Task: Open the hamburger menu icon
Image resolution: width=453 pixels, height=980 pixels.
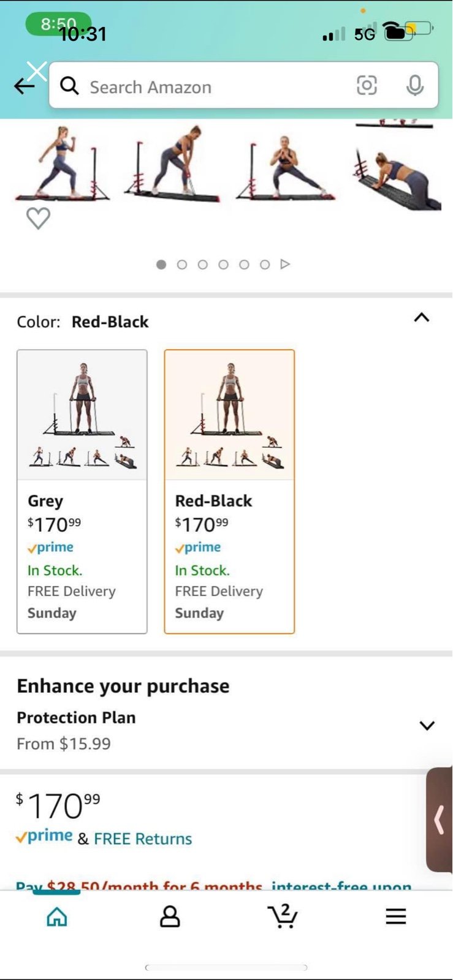Action: click(396, 916)
